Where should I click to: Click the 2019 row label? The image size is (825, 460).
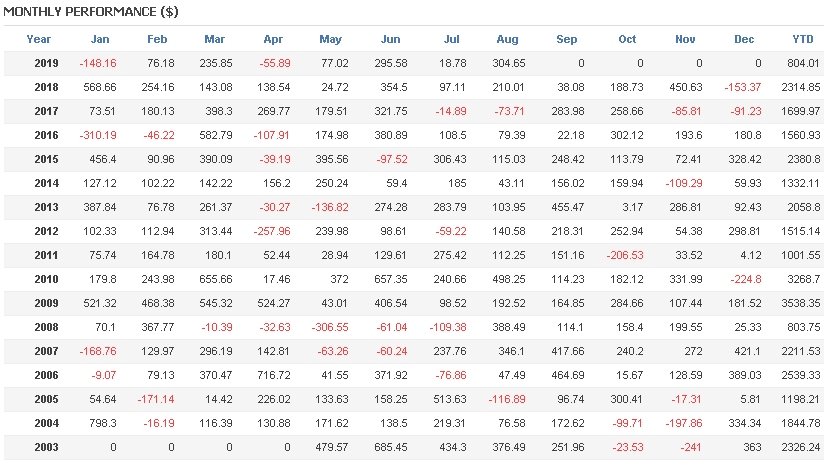46,63
